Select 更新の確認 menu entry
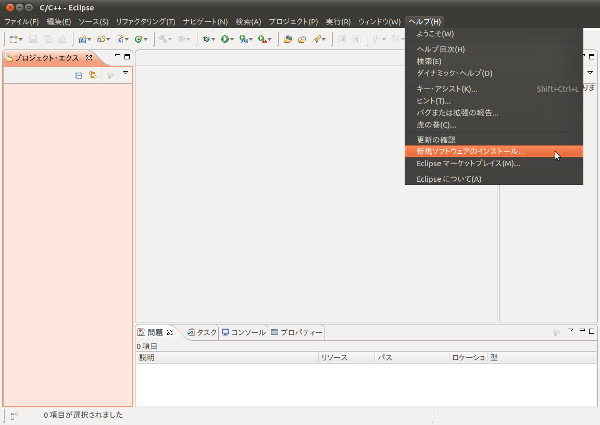The height and width of the screenshot is (425, 600). pos(494,140)
